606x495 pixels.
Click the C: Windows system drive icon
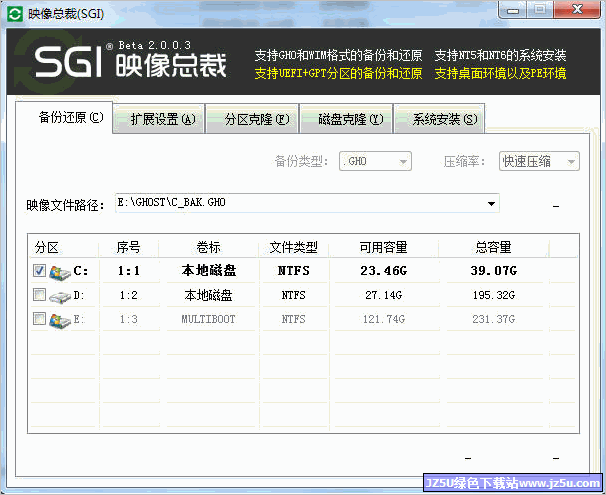tap(60, 272)
